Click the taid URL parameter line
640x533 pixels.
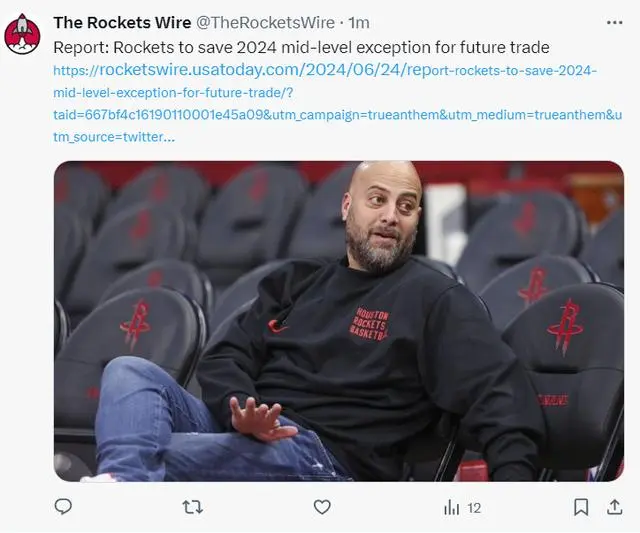point(338,115)
